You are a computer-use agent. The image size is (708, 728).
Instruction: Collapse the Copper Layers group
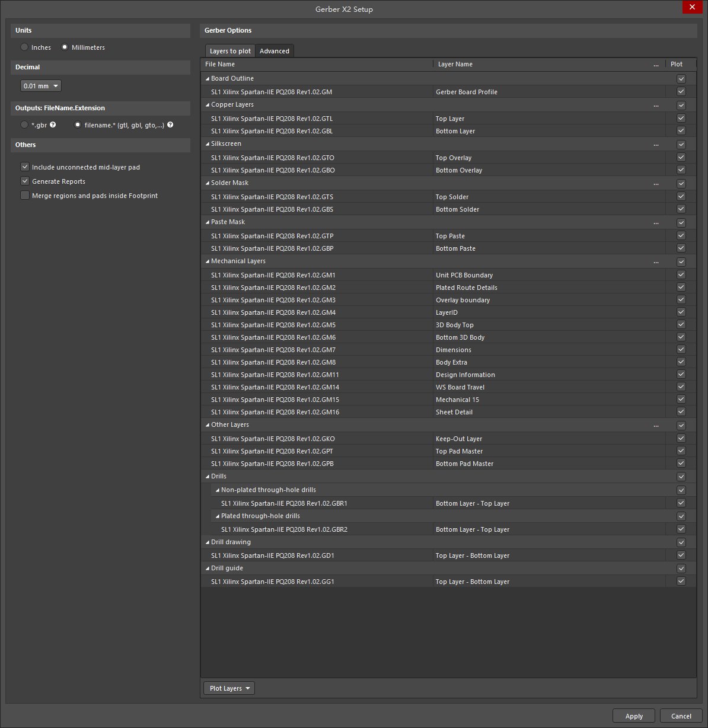pyautogui.click(x=208, y=105)
